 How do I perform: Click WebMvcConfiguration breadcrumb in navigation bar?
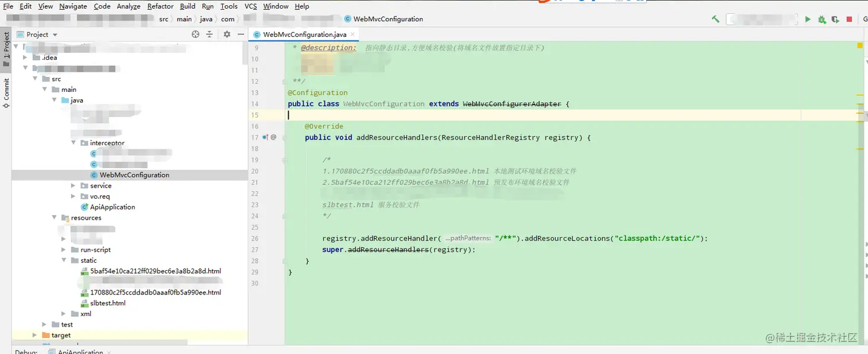[383, 19]
